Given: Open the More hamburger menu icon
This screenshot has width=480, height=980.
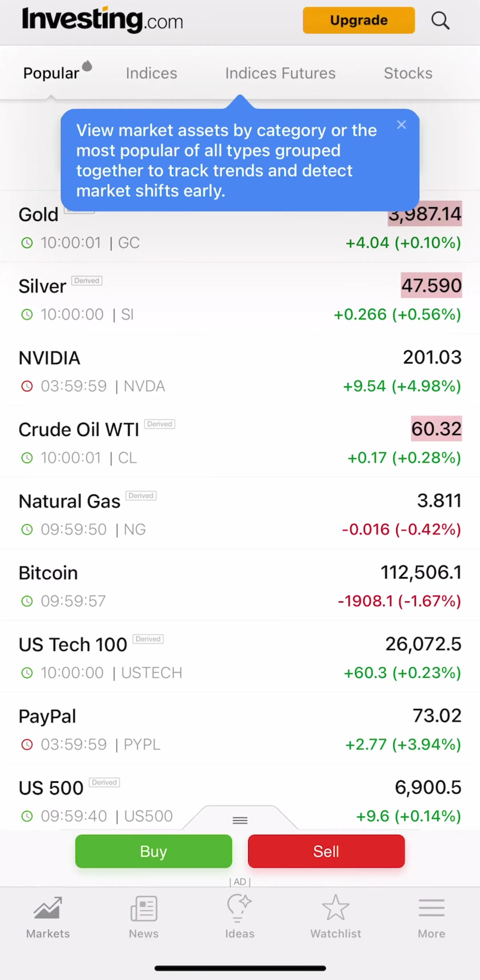Looking at the screenshot, I should click(431, 908).
